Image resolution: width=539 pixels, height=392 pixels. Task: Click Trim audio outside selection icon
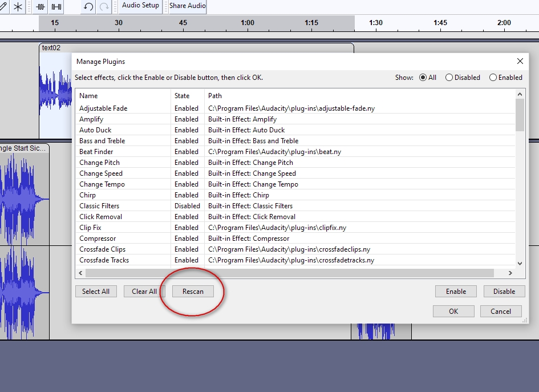tap(40, 7)
